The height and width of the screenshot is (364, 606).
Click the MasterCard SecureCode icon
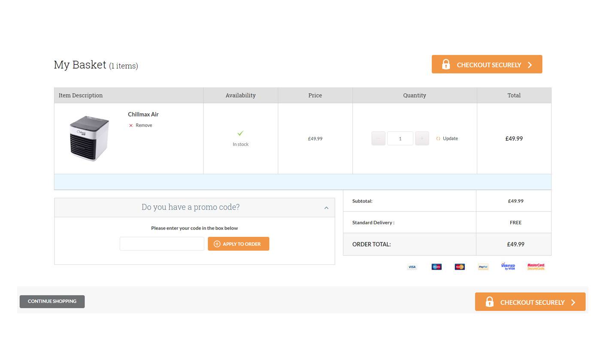(x=535, y=266)
